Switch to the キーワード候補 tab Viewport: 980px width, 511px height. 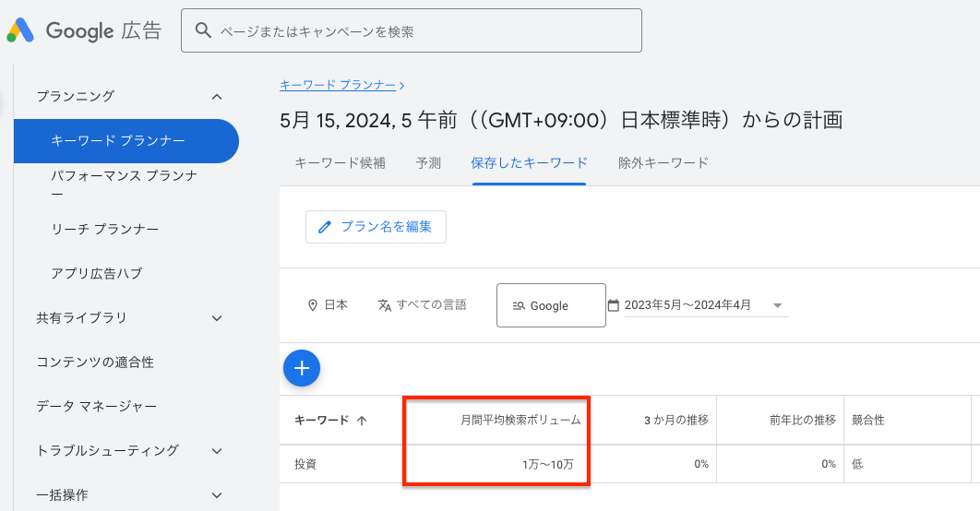tap(340, 163)
